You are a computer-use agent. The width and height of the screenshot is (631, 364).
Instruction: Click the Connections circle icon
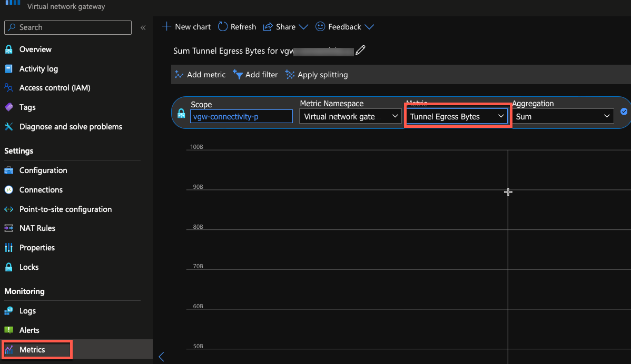pyautogui.click(x=8, y=190)
